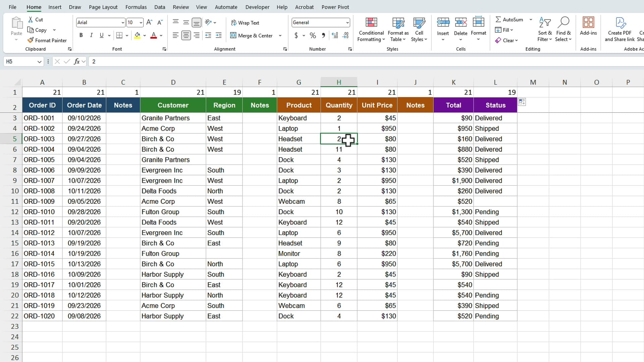Screen dimensions: 644x362
Task: Increase font size with the large A
Action: [150, 22]
